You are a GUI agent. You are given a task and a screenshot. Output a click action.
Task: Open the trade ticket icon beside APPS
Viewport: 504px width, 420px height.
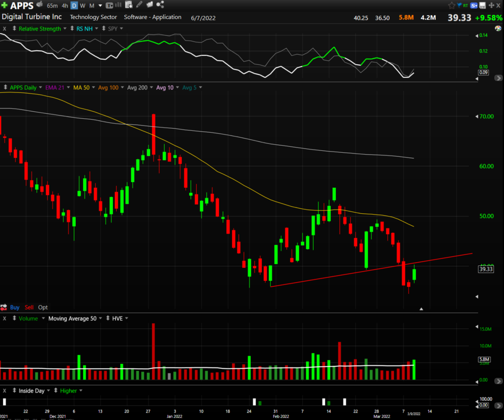click(40, 5)
